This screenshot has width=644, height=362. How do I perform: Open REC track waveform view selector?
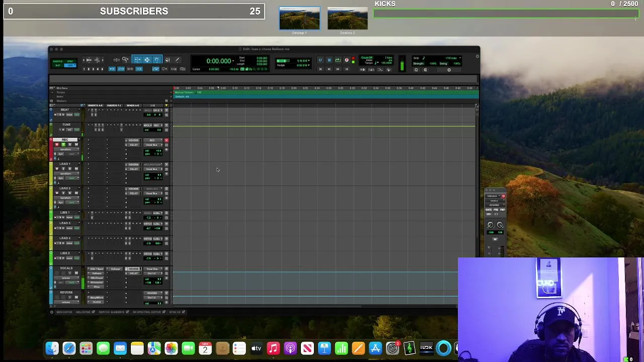(x=66, y=149)
